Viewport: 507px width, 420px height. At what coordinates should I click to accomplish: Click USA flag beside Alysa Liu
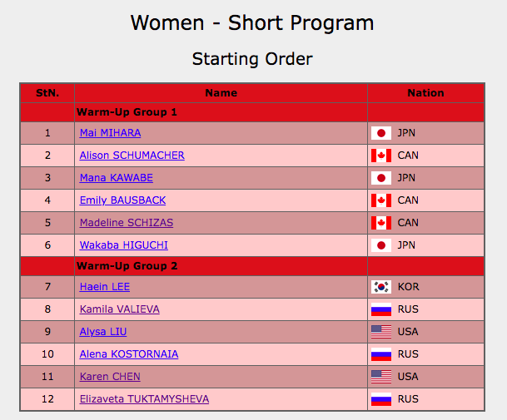[x=380, y=332]
